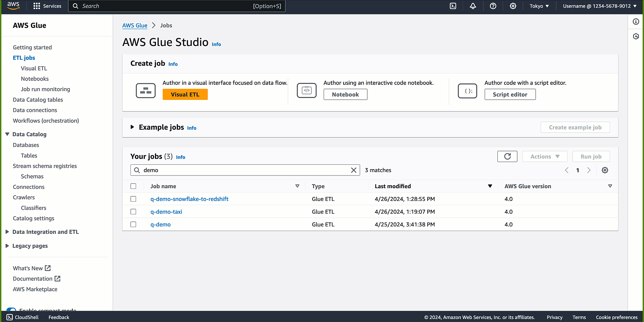Refresh the Your jobs list

coord(507,156)
